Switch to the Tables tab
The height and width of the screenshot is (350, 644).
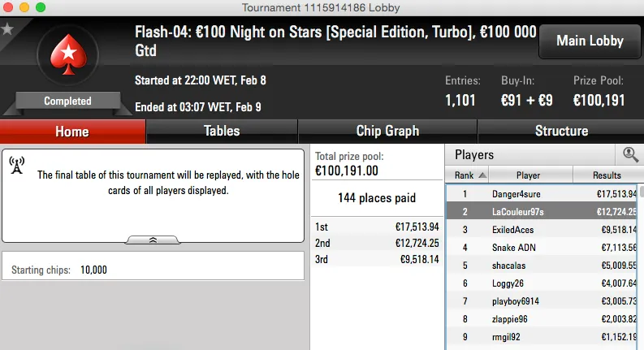[222, 131]
